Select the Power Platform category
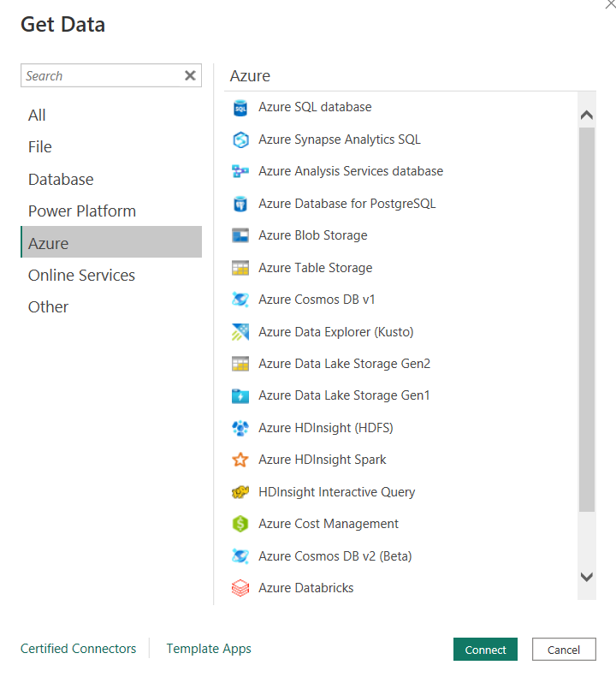This screenshot has height=677, width=616. click(x=82, y=211)
